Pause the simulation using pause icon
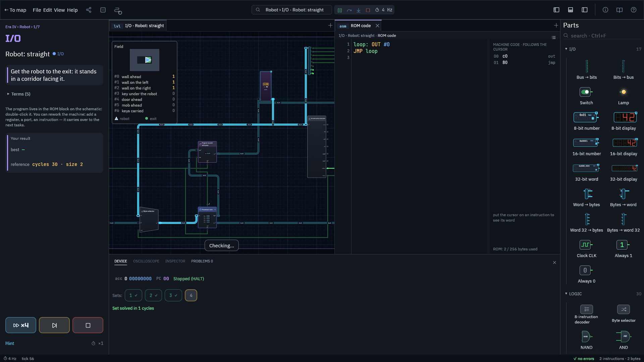Screen dimensions: 644x362 coord(340,10)
